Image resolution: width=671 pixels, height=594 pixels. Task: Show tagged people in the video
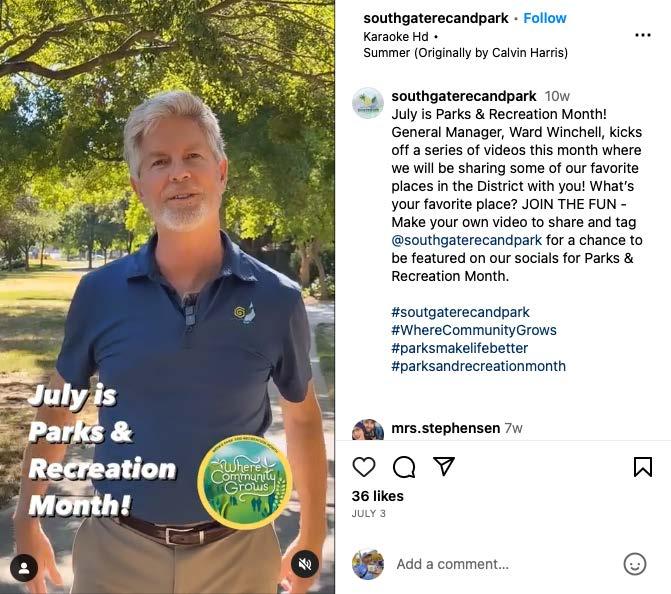tap(24, 568)
